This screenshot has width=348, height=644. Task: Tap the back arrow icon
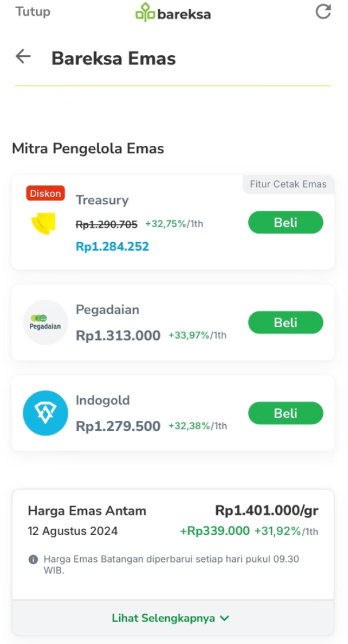(x=23, y=56)
